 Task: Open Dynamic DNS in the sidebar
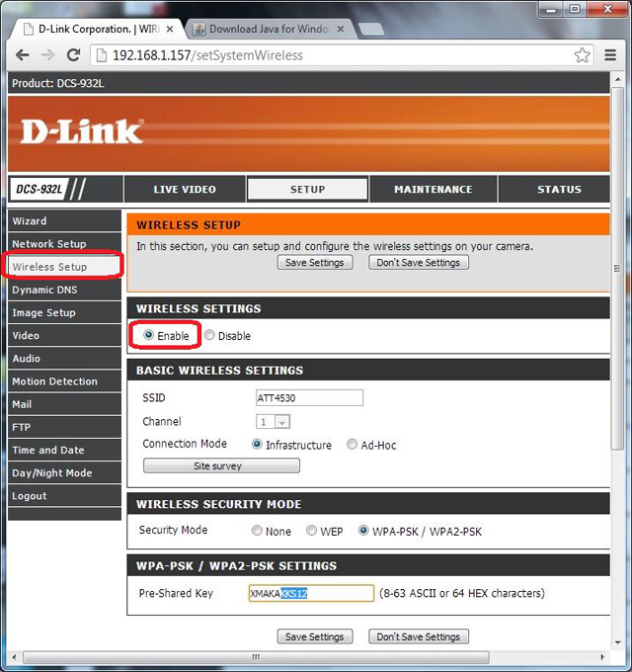64,290
